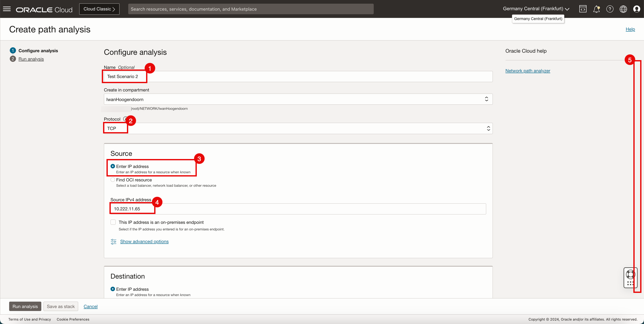Check the on-premises endpoint checkbox

coord(113,222)
